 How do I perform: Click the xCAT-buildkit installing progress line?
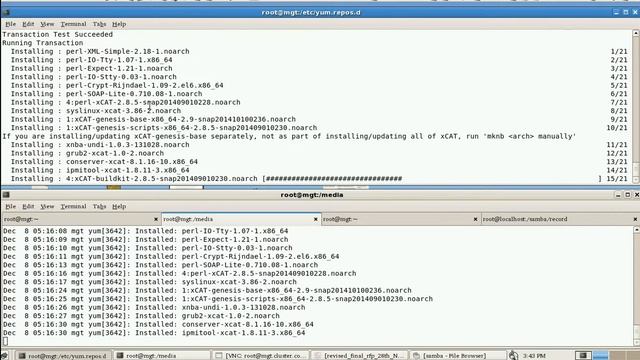(x=319, y=179)
